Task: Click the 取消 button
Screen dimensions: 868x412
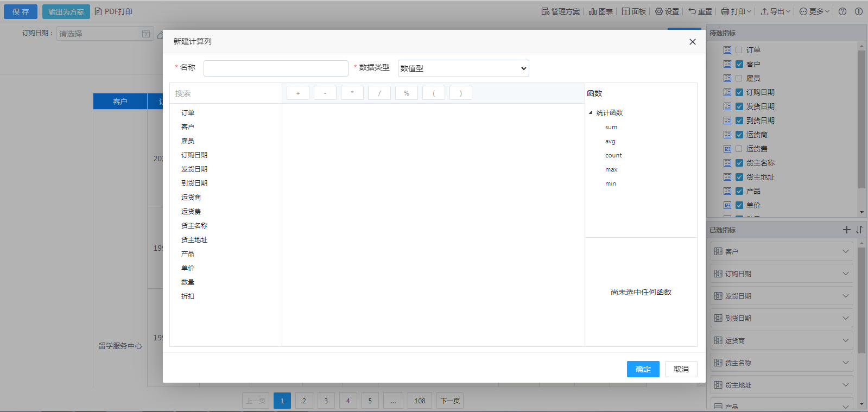Action: point(681,369)
